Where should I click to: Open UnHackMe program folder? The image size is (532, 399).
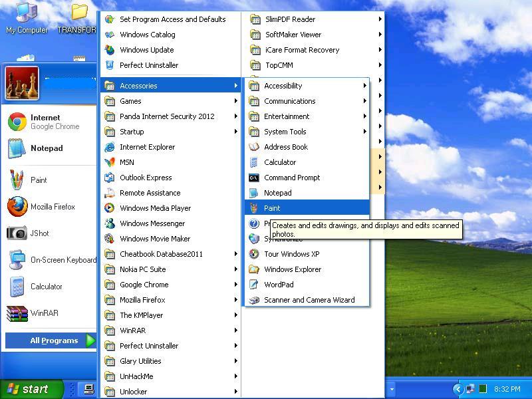(x=171, y=376)
